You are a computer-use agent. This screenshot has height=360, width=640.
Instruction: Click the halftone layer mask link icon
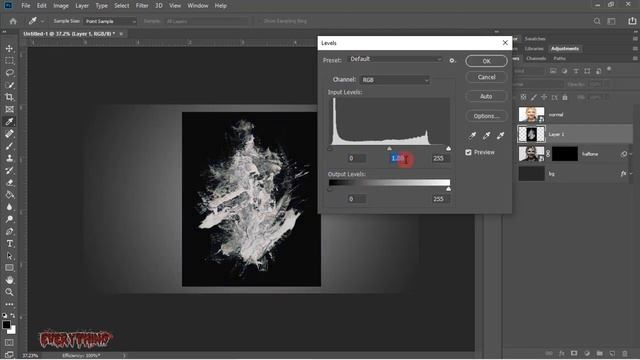pos(548,154)
